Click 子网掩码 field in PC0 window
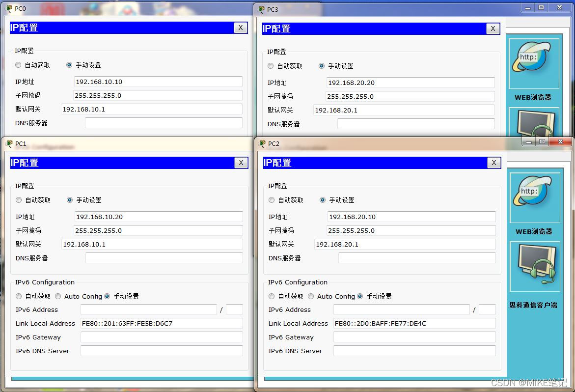Image resolution: width=575 pixels, height=392 pixels. [x=158, y=95]
